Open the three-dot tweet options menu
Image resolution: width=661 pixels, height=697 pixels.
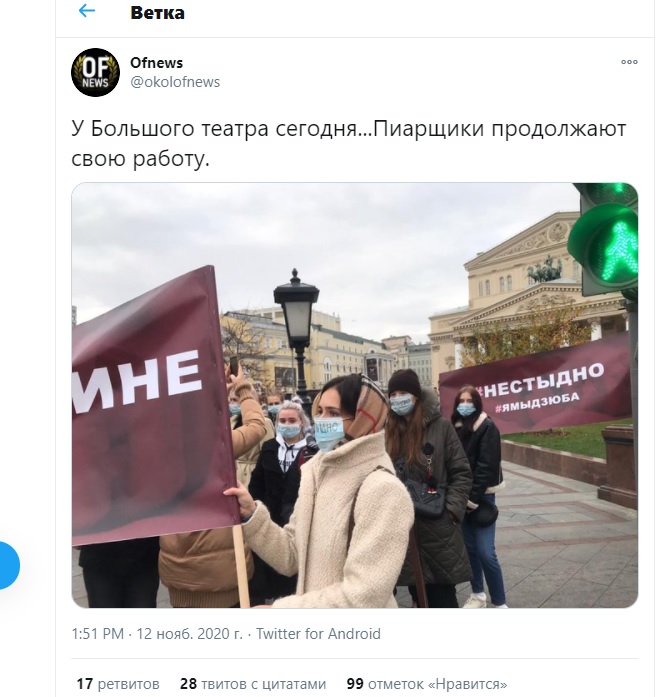tap(629, 62)
